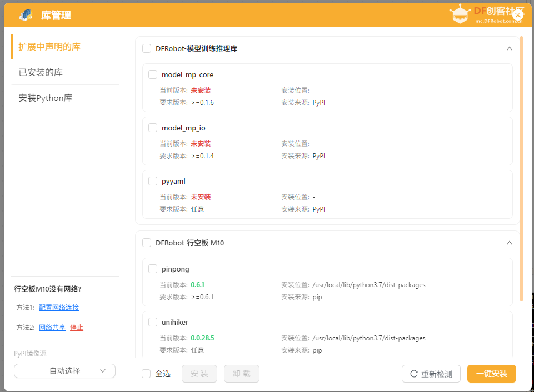Click the unihiker current version 0.0.28.5
The height and width of the screenshot is (392, 534).
tap(202, 338)
